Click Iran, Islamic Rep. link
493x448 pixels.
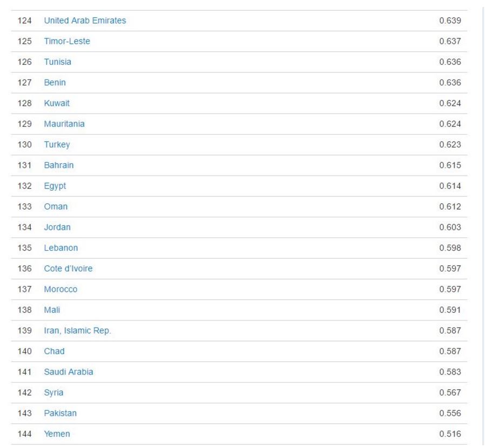click(77, 331)
